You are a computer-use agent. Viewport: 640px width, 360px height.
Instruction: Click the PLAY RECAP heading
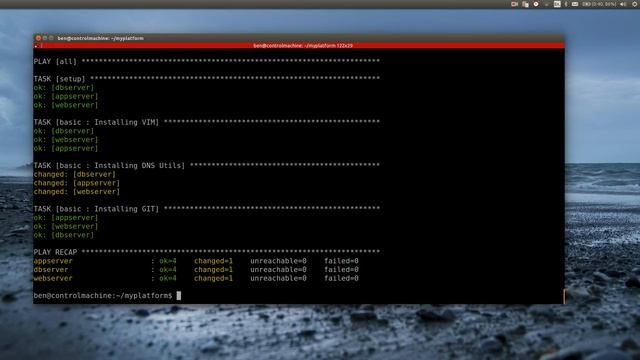(55, 252)
